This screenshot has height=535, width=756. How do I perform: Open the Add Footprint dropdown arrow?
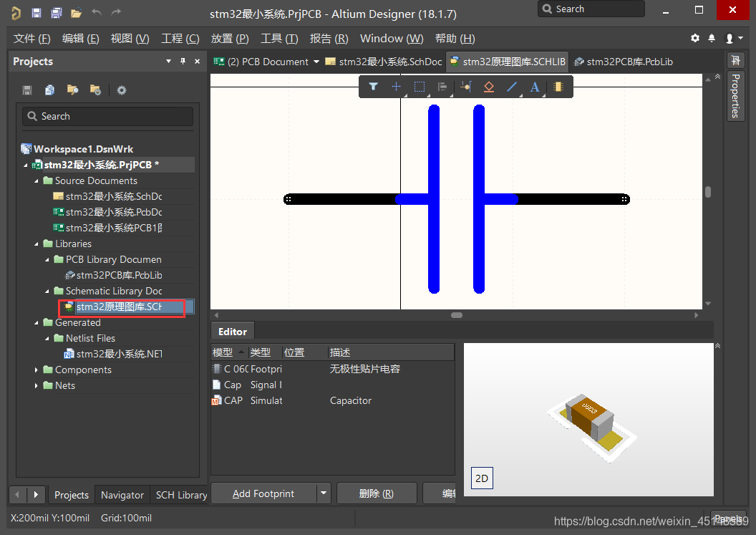[x=324, y=493]
